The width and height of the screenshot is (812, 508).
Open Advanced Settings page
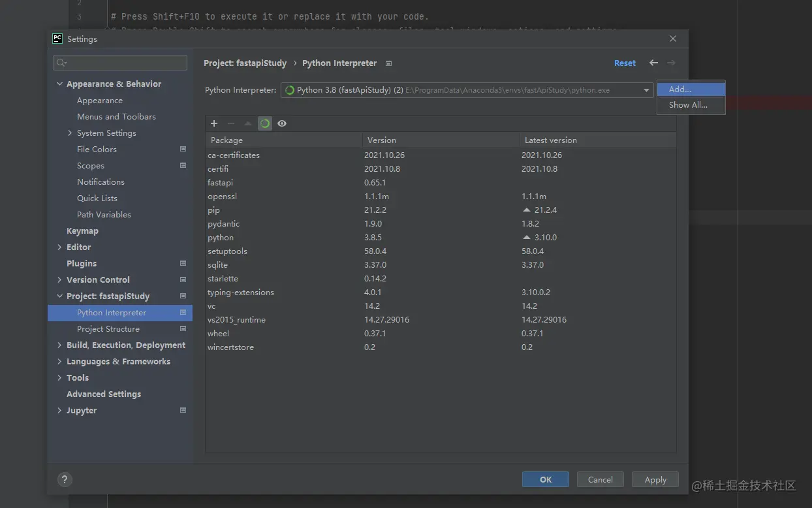[x=104, y=394]
